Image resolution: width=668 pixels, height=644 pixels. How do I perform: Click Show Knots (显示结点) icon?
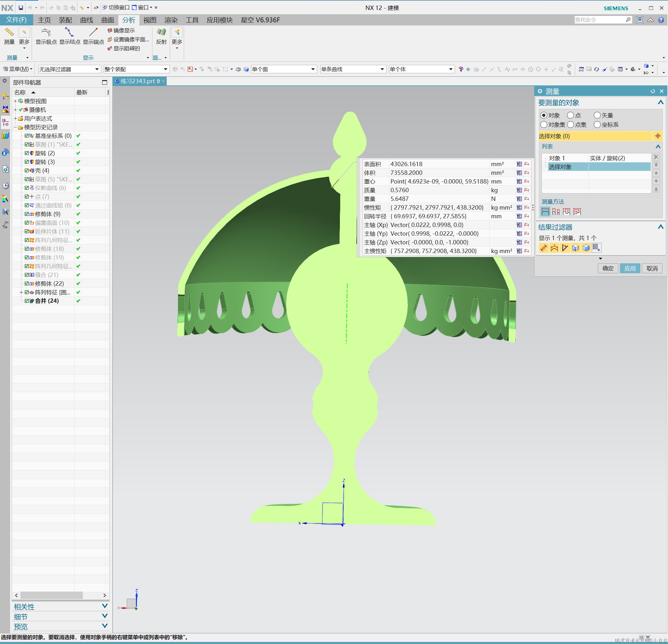70,33
